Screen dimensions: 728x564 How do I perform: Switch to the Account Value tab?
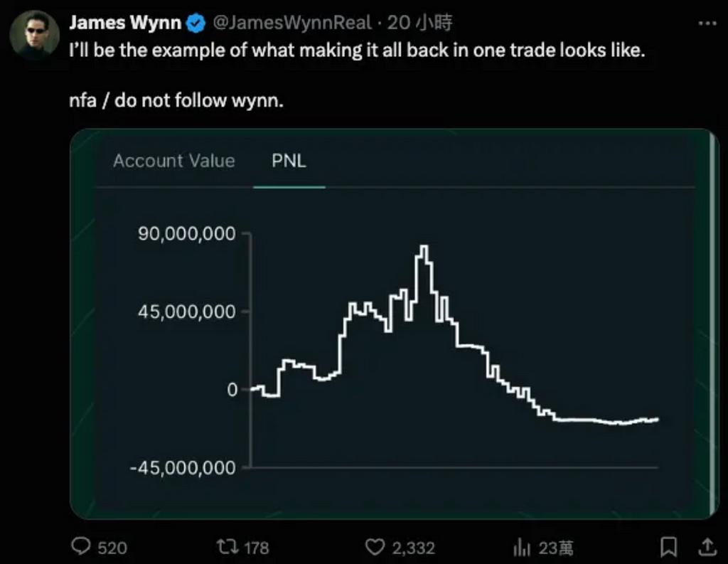tap(174, 161)
